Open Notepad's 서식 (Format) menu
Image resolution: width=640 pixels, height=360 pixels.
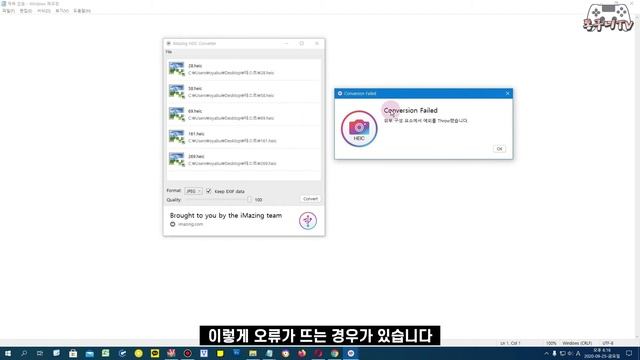pos(44,11)
